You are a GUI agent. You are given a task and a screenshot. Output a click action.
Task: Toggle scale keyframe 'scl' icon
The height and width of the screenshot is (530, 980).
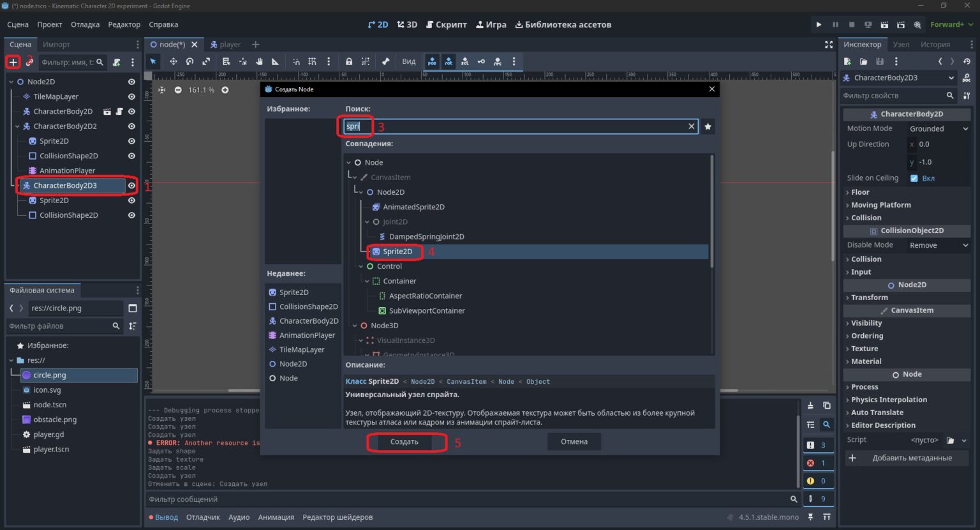click(464, 62)
